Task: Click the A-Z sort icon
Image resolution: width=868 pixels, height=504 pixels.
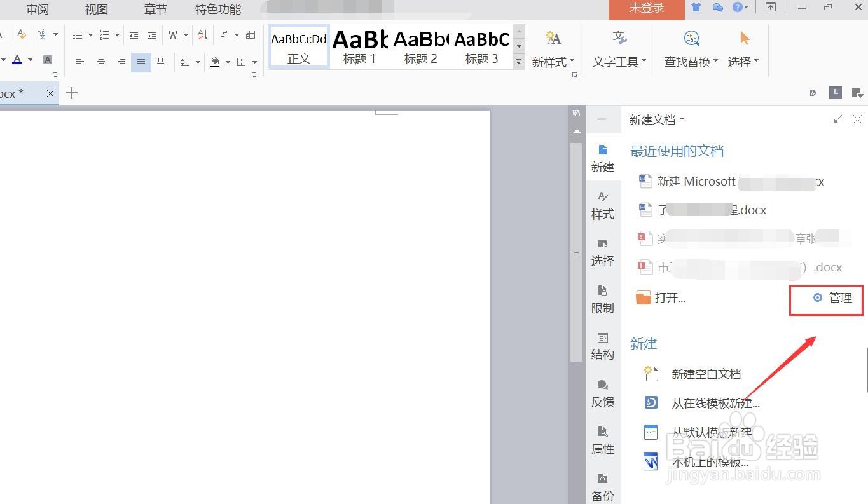Action: point(202,35)
